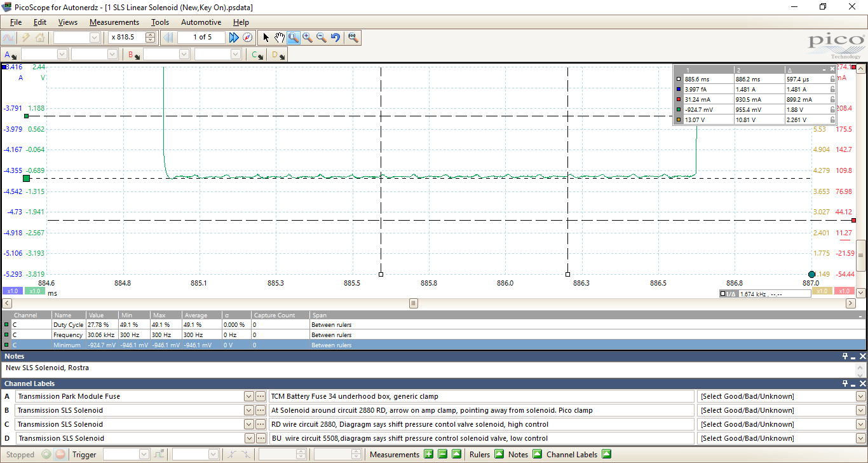This screenshot has width=868, height=463.
Task: Toggle lock on 899.2 mA delta row
Action: coord(832,100)
